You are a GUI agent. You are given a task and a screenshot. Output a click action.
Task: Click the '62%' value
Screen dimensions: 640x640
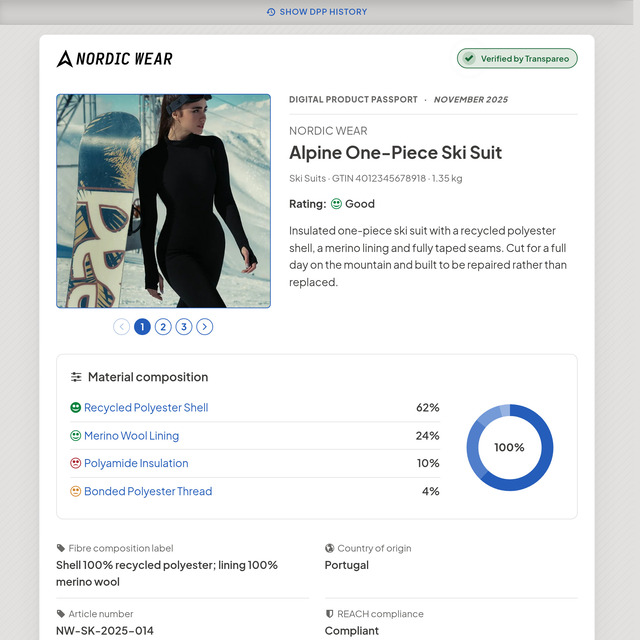[x=428, y=407]
